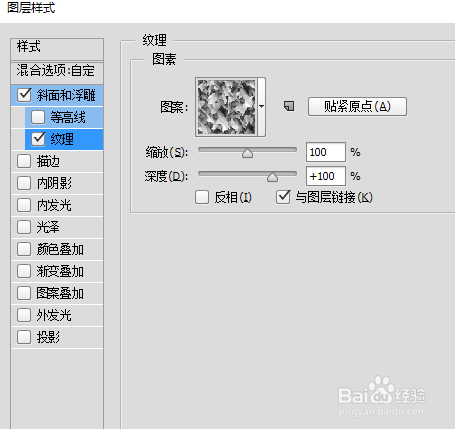Open the 内发光 settings row
Screen dimensions: 455x429
[x=57, y=205]
